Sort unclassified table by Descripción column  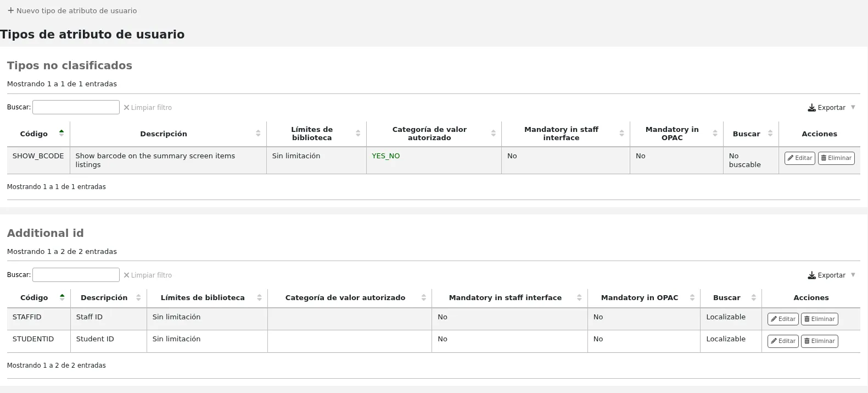168,134
